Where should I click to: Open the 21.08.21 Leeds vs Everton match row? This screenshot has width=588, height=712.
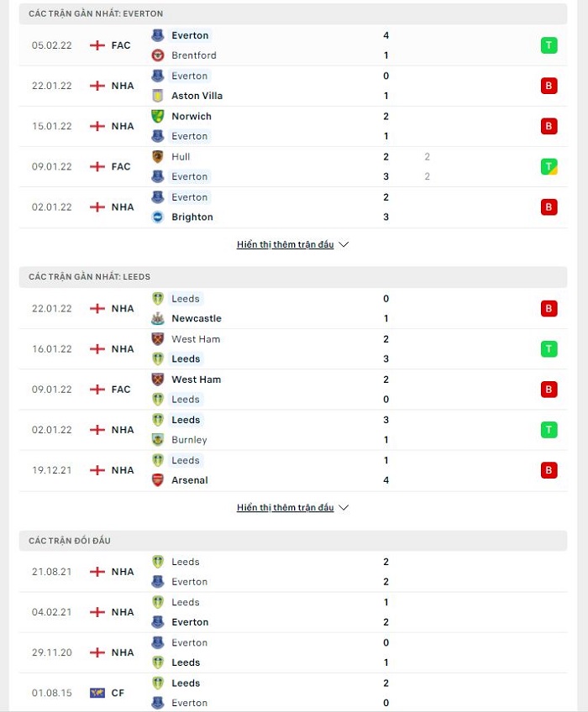pyautogui.click(x=293, y=572)
